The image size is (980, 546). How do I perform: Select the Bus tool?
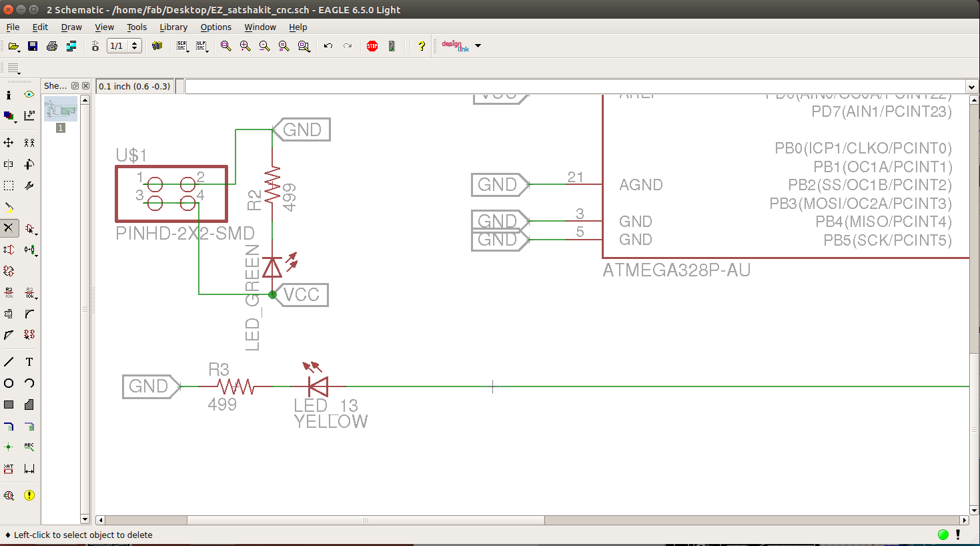9,426
